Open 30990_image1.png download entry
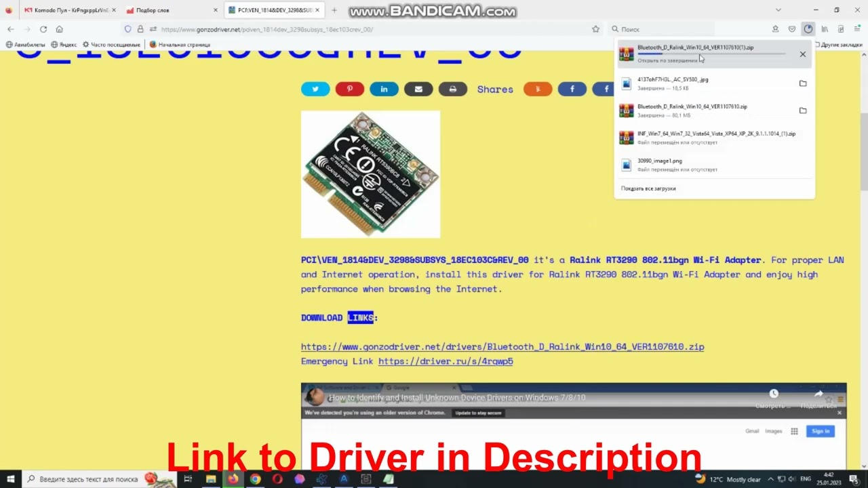This screenshot has width=868, height=488. click(x=715, y=165)
